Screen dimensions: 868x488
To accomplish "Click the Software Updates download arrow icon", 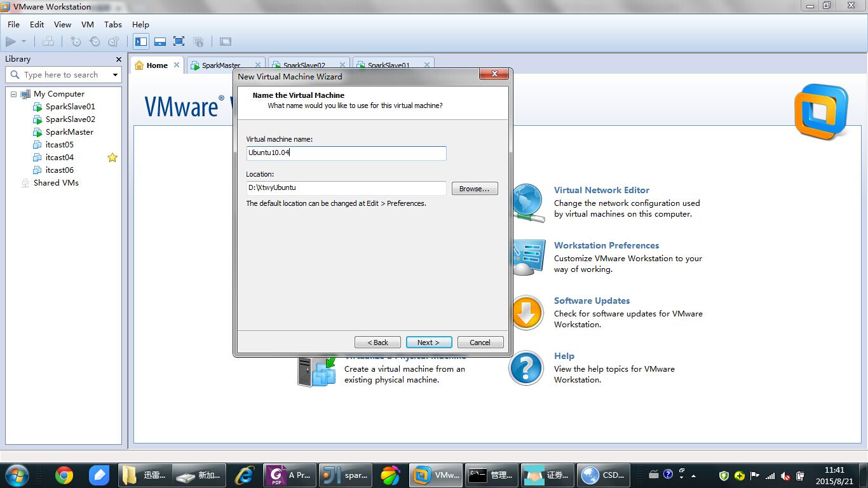I will pos(528,313).
